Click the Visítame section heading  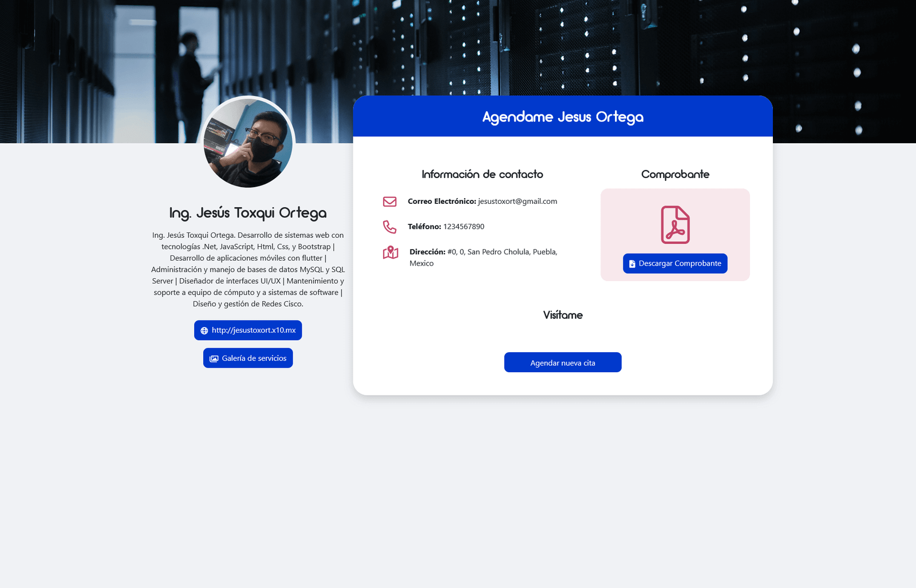click(563, 315)
